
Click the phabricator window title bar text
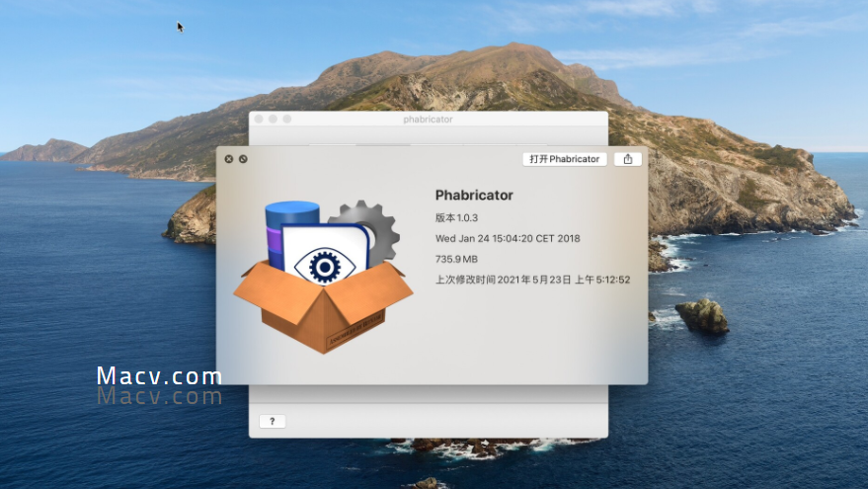point(428,120)
